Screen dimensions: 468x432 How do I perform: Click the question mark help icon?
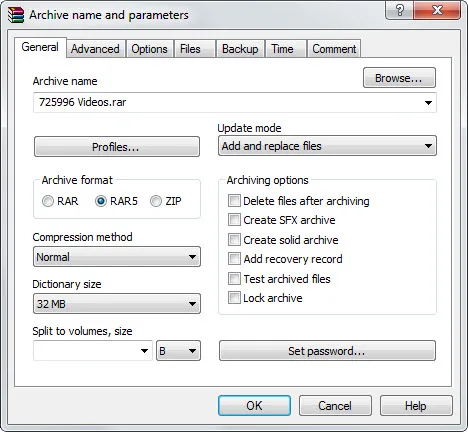tap(399, 10)
